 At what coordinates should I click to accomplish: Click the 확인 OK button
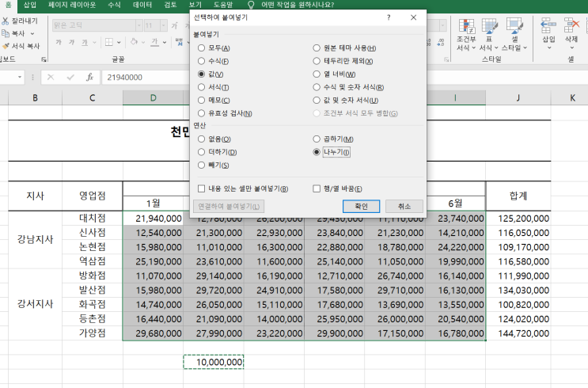click(x=361, y=207)
